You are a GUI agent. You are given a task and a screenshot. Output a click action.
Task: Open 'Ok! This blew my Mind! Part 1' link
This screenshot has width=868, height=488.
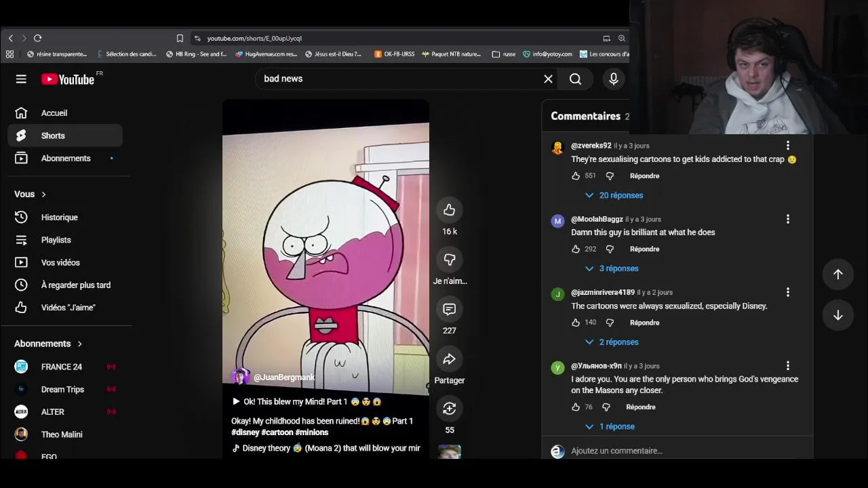coord(307,402)
